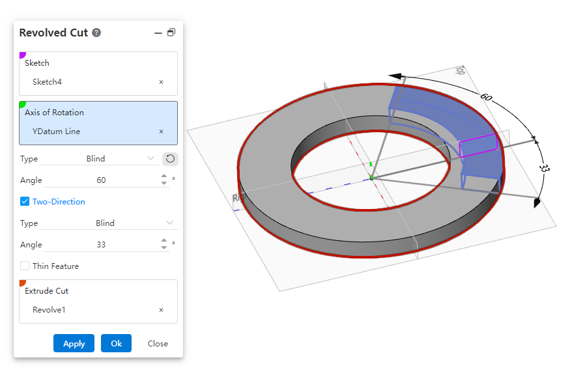The width and height of the screenshot is (585, 392).
Task: Click the Two-Direction label text
Action: coord(59,202)
